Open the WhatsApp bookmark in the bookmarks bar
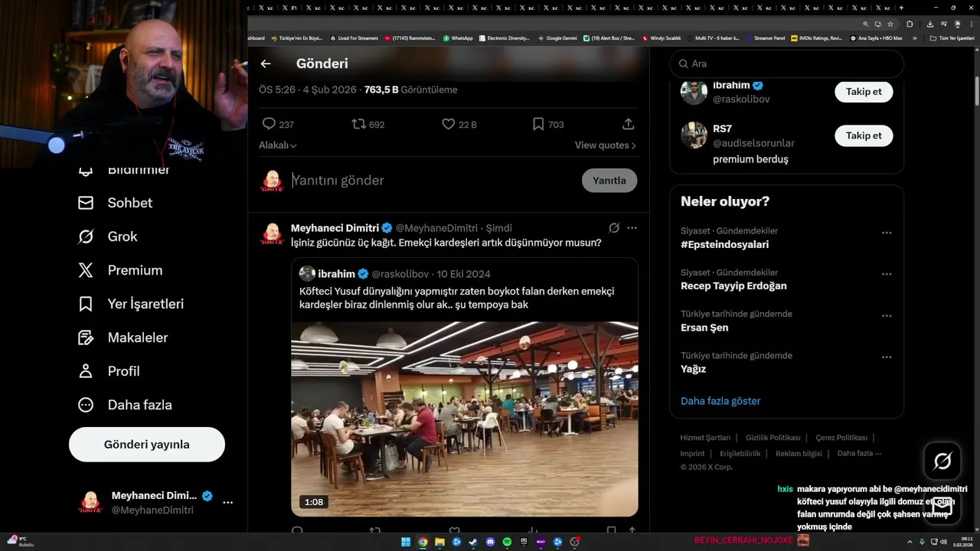The width and height of the screenshot is (980, 551). pyautogui.click(x=457, y=37)
